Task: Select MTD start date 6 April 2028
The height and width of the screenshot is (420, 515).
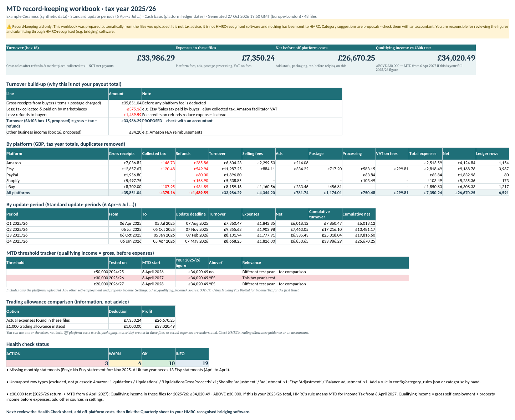Action: (158, 284)
